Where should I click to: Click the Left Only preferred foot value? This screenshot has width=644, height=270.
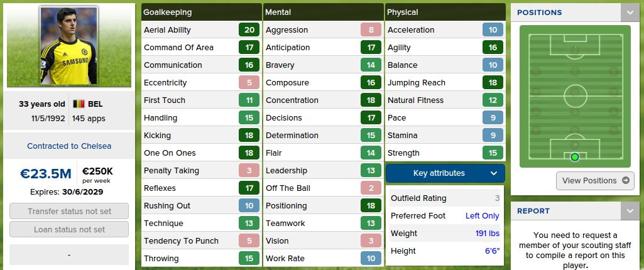click(x=482, y=216)
